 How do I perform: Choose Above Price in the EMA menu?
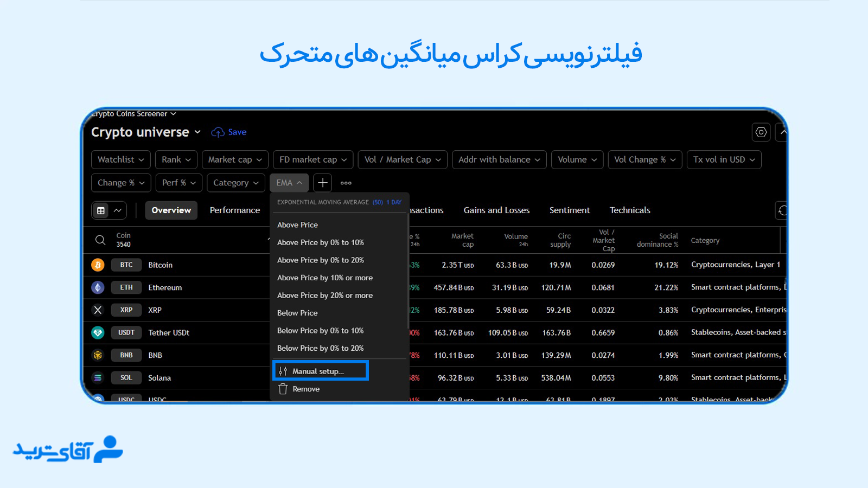point(297,224)
